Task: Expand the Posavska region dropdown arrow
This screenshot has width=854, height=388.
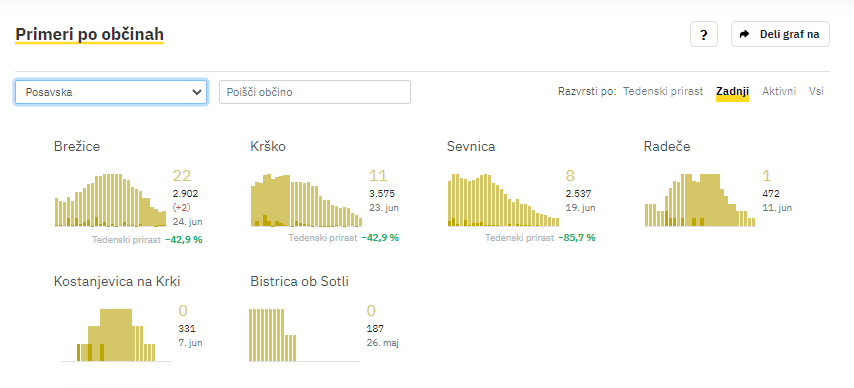Action: click(197, 92)
